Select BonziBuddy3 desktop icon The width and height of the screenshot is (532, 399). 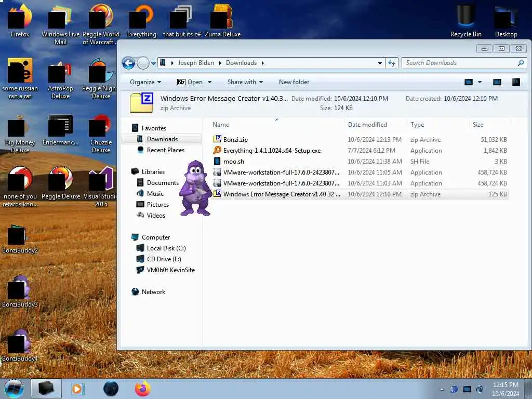(20, 292)
